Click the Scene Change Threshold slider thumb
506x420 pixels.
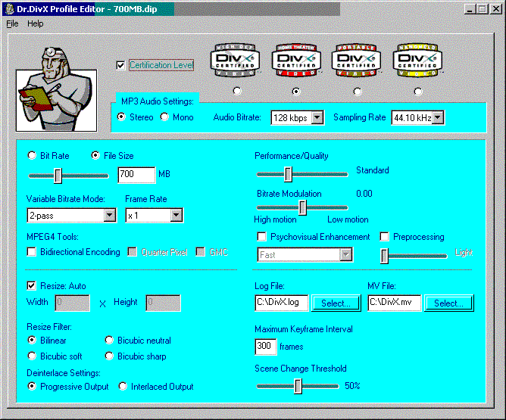(298, 386)
